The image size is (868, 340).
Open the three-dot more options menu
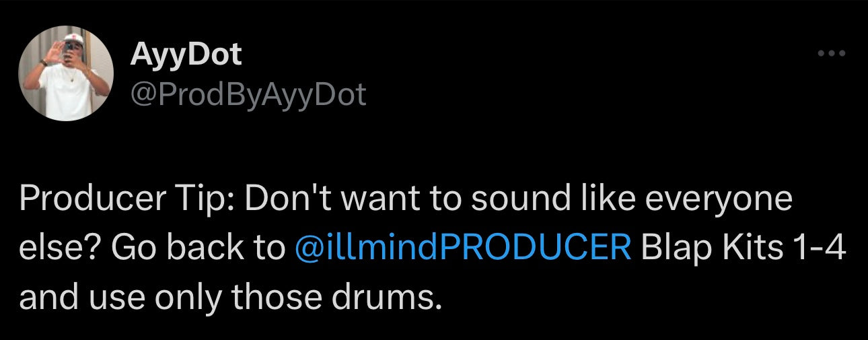pyautogui.click(x=830, y=53)
